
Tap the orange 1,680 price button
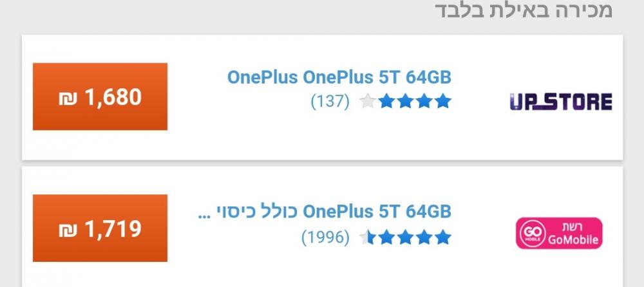click(100, 97)
